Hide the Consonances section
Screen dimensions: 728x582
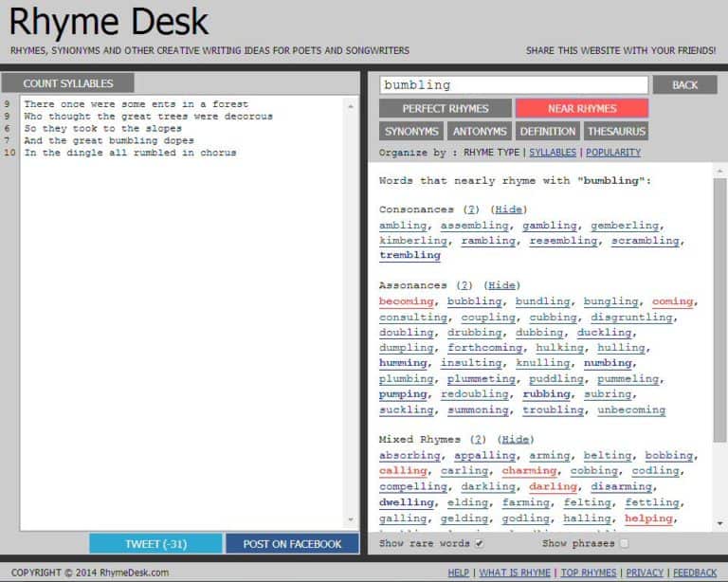(508, 209)
